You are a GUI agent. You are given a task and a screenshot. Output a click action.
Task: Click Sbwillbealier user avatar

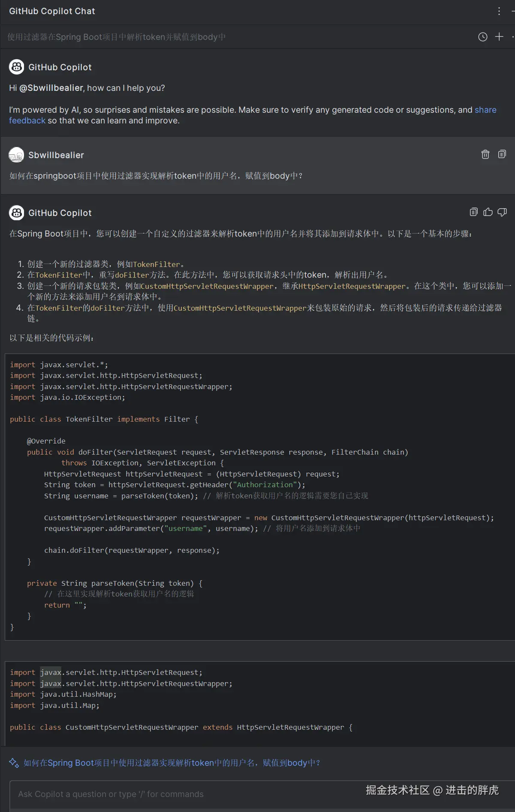click(17, 155)
